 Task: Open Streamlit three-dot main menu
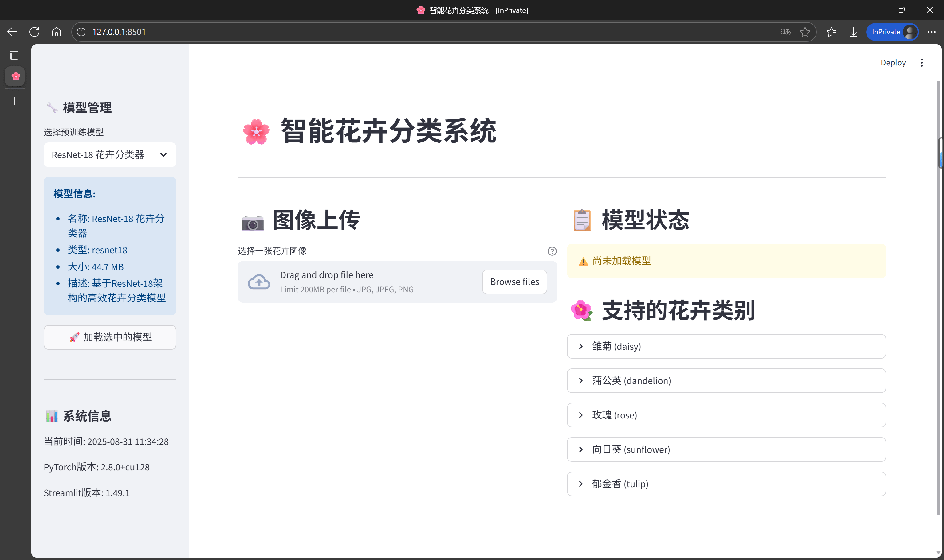(x=921, y=63)
